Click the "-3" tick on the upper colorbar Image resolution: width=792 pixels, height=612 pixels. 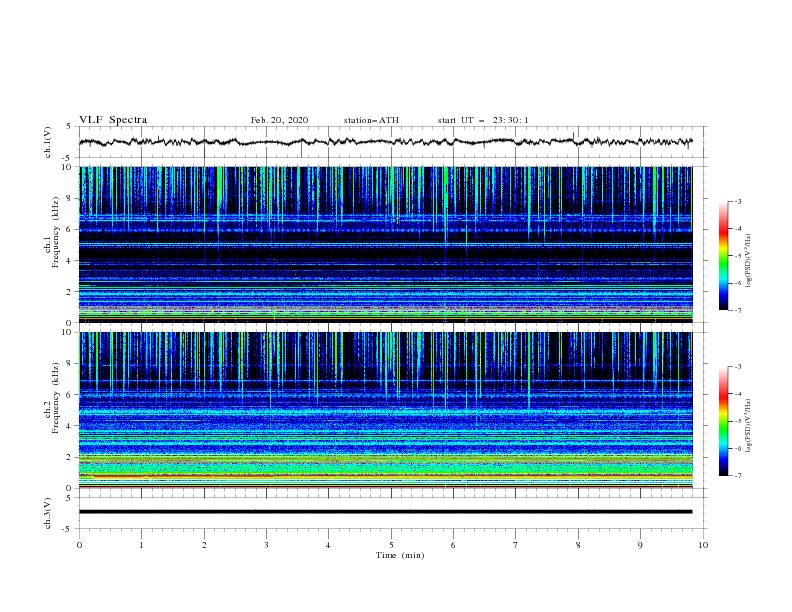click(737, 201)
